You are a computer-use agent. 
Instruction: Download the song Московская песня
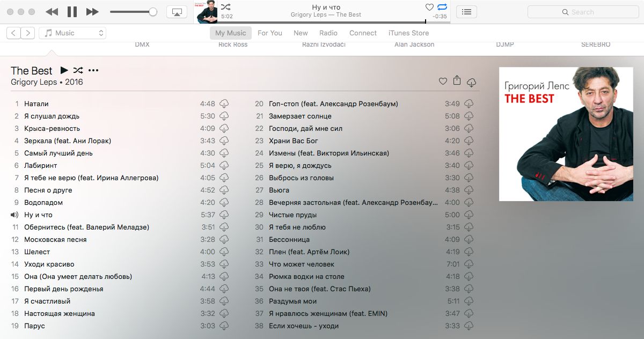tap(224, 240)
